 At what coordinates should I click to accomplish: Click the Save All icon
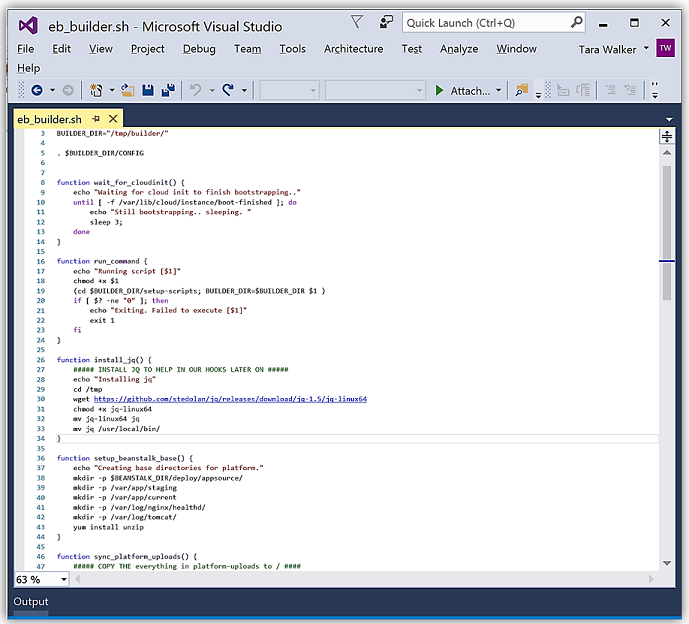tap(167, 90)
